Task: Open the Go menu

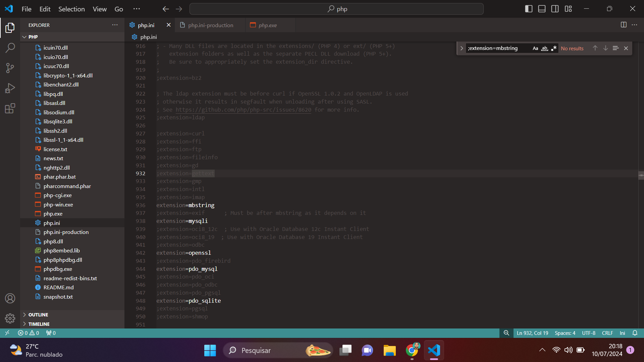Action: [x=119, y=9]
